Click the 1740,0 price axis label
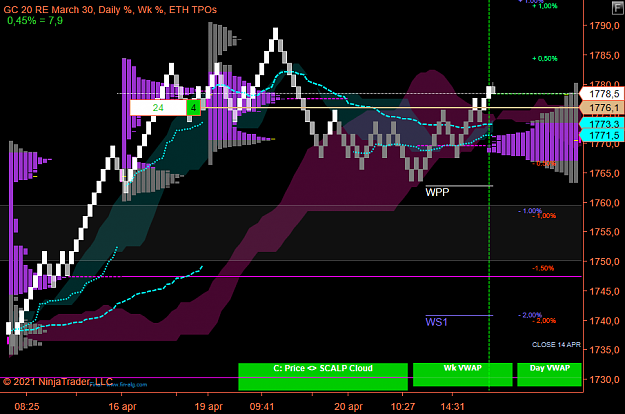 [604, 321]
